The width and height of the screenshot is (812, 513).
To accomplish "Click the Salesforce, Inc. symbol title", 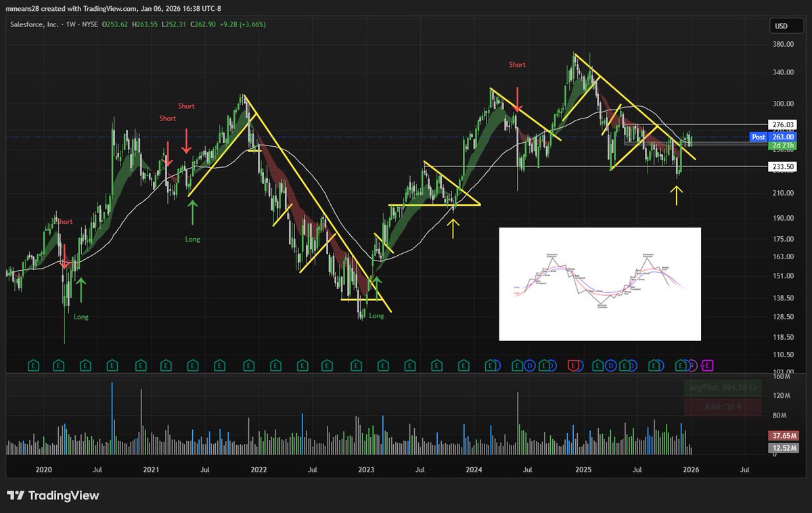I will 36,24.
